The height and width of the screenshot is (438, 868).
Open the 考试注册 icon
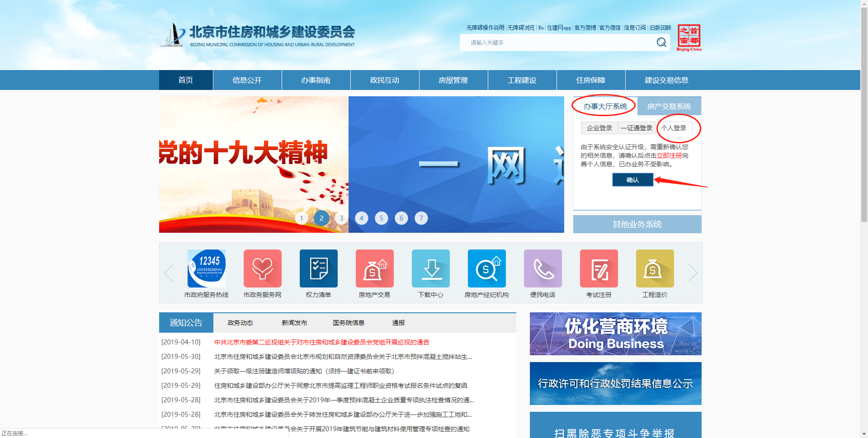tap(599, 268)
